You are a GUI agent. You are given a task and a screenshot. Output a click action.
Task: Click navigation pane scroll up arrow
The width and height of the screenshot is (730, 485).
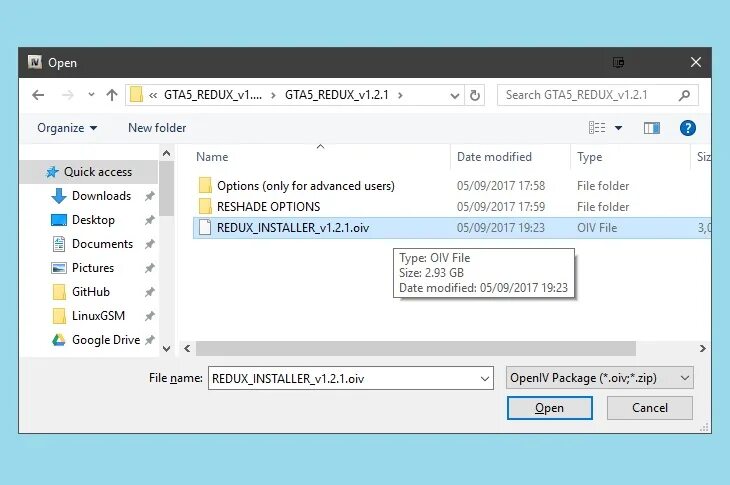(167, 153)
